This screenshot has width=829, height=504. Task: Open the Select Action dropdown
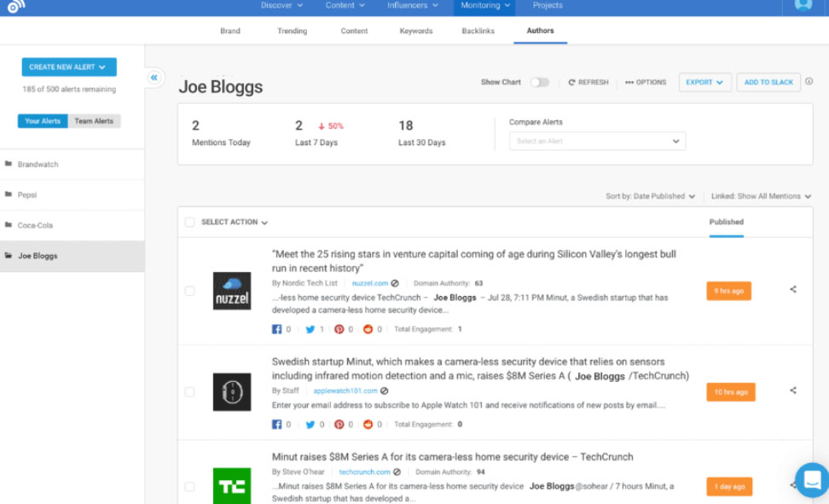[x=235, y=222]
